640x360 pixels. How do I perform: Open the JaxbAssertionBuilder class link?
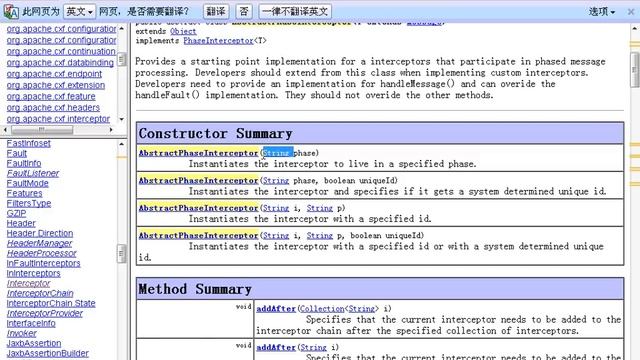tap(48, 353)
